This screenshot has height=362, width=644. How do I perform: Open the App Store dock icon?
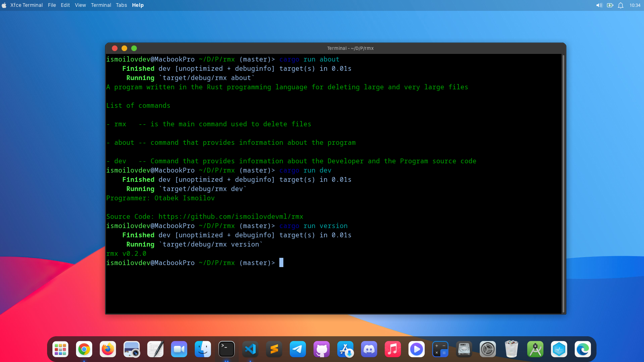point(345,349)
